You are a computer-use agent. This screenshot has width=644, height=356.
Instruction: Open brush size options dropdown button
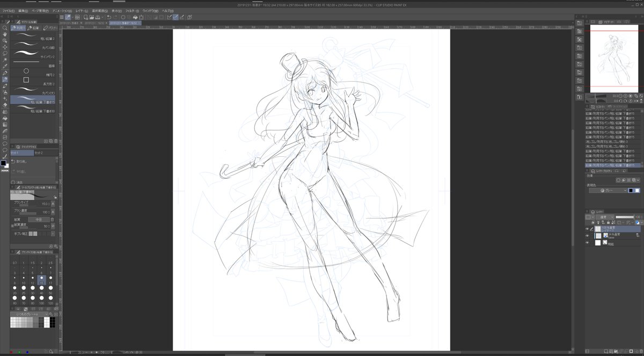click(x=53, y=204)
